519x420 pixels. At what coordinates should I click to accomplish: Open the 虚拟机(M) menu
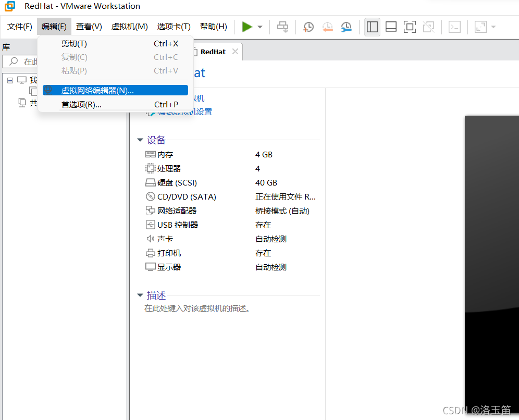click(129, 27)
